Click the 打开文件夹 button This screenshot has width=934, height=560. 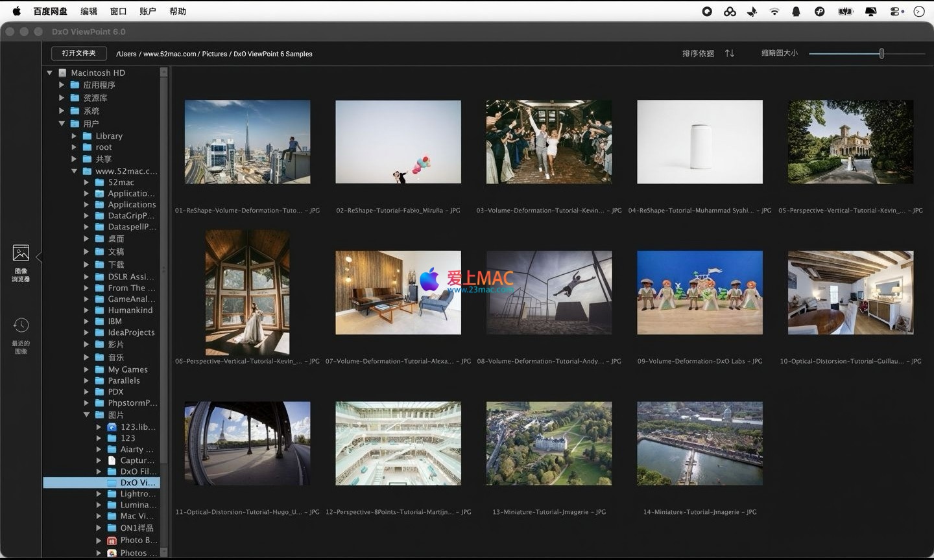pyautogui.click(x=78, y=53)
